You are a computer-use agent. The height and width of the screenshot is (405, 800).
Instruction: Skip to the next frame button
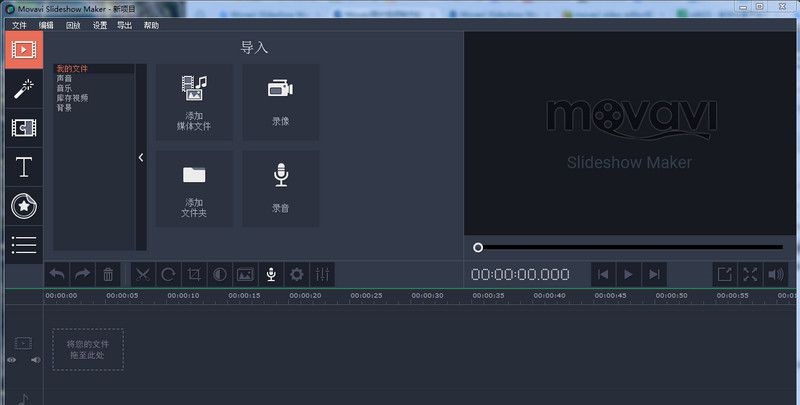tap(654, 274)
